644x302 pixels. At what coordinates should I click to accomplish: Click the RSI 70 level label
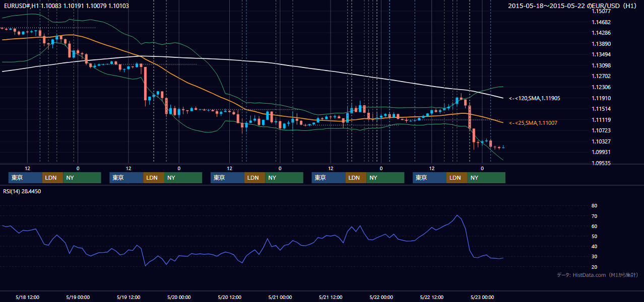coord(594,216)
